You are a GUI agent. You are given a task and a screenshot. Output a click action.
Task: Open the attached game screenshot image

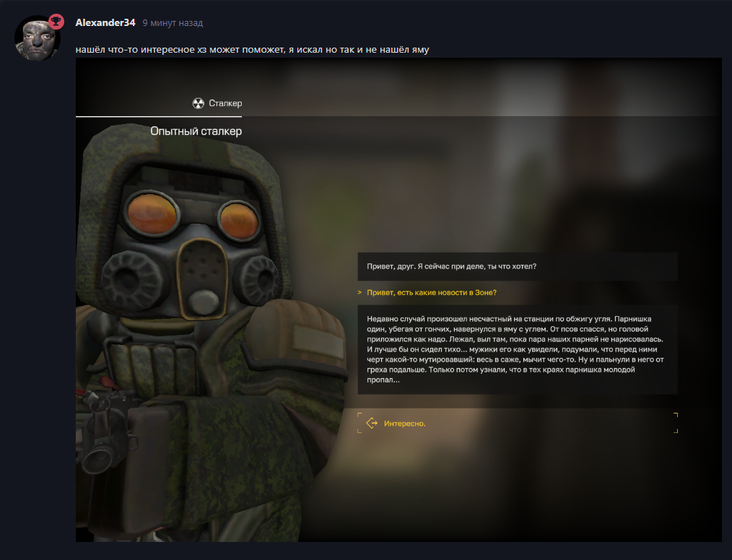coord(398,299)
